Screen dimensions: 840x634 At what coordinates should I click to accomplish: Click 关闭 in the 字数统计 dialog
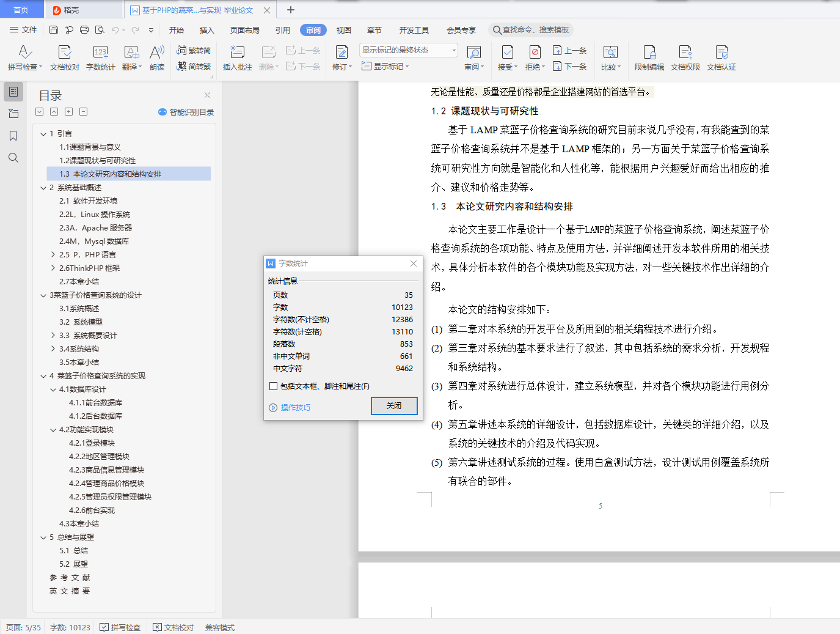click(394, 406)
